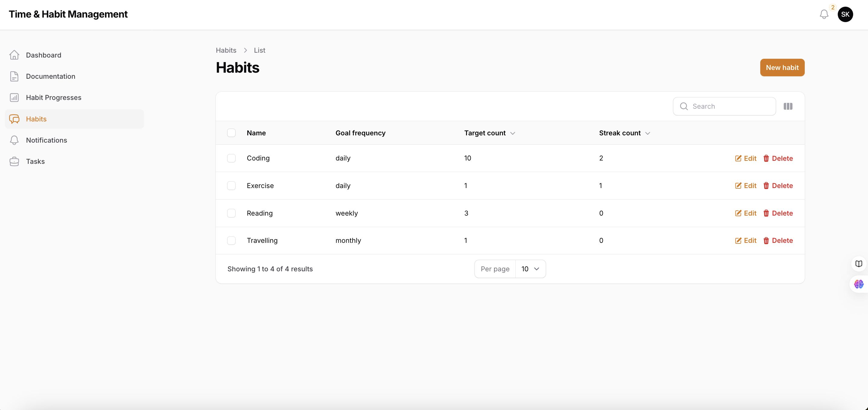Sort by Target count column chevron

(x=512, y=133)
